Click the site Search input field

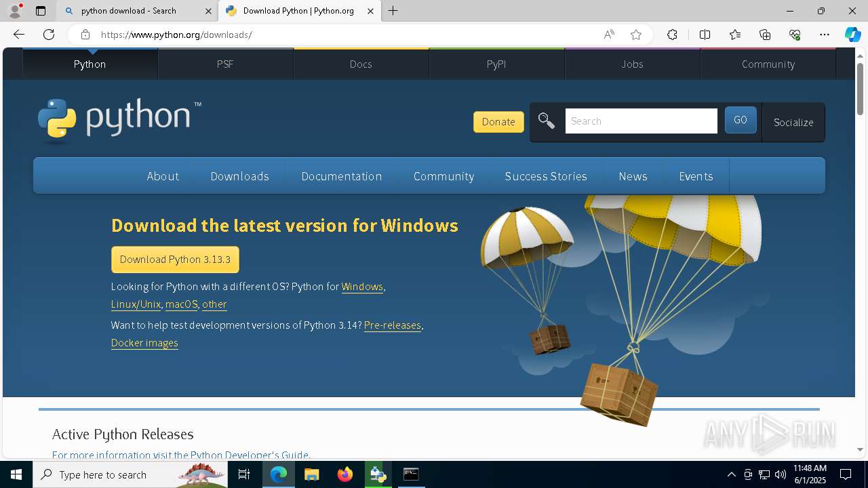coord(642,121)
